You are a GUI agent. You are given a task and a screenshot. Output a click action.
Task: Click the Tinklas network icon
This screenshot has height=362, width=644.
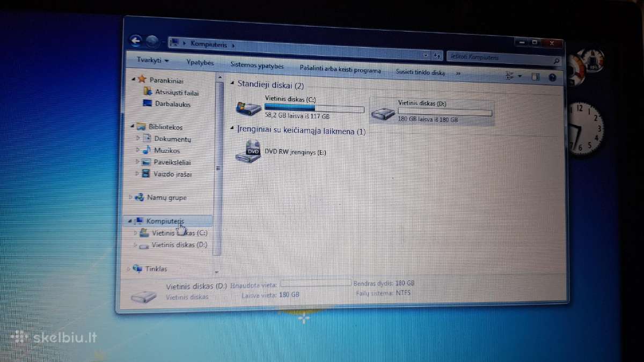coord(137,268)
